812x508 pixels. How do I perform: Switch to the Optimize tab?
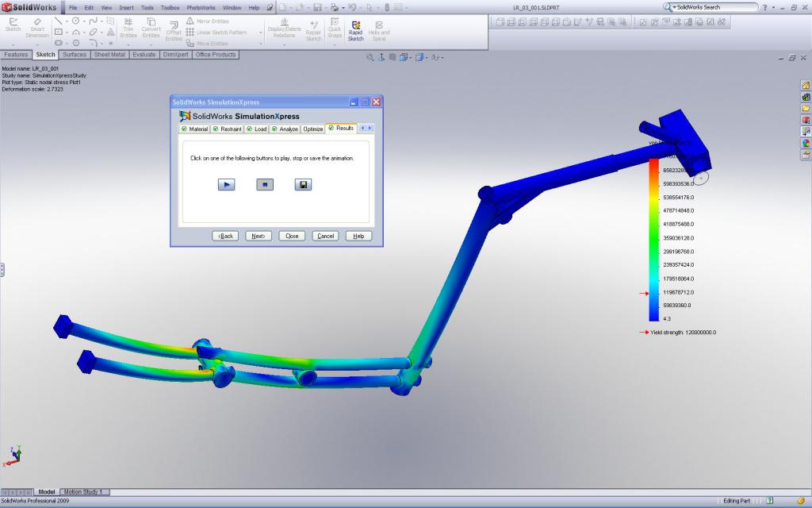click(312, 129)
